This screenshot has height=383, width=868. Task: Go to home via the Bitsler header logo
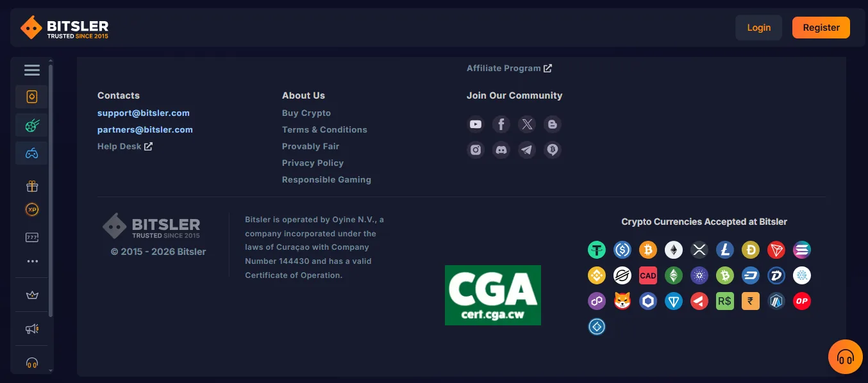click(64, 28)
